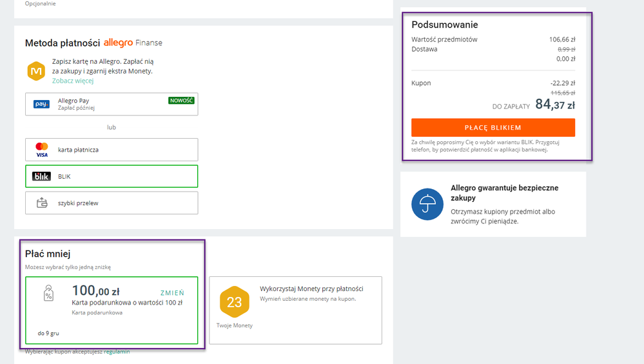Viewport: 644px width, 364px height.
Task: Click the Mastercard Visa card icon
Action: [42, 150]
